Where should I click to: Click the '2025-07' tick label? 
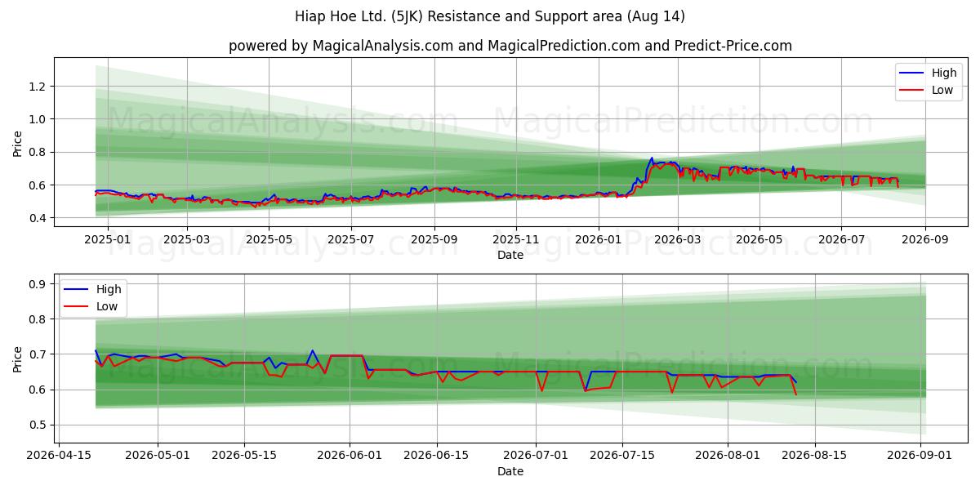[x=351, y=239]
